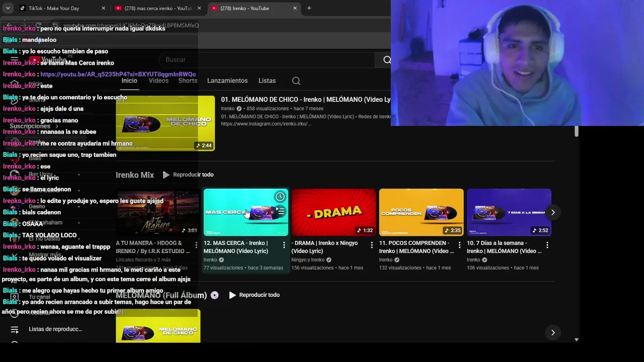Open options menu for 10. 7 Días video
Image resolution: width=644 pixels, height=362 pixels.
coord(547,245)
